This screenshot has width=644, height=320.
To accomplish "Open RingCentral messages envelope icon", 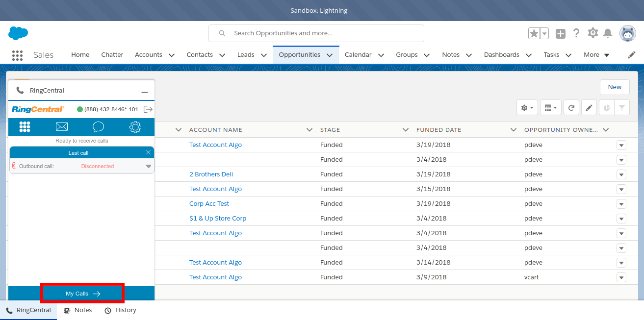I will (62, 127).
